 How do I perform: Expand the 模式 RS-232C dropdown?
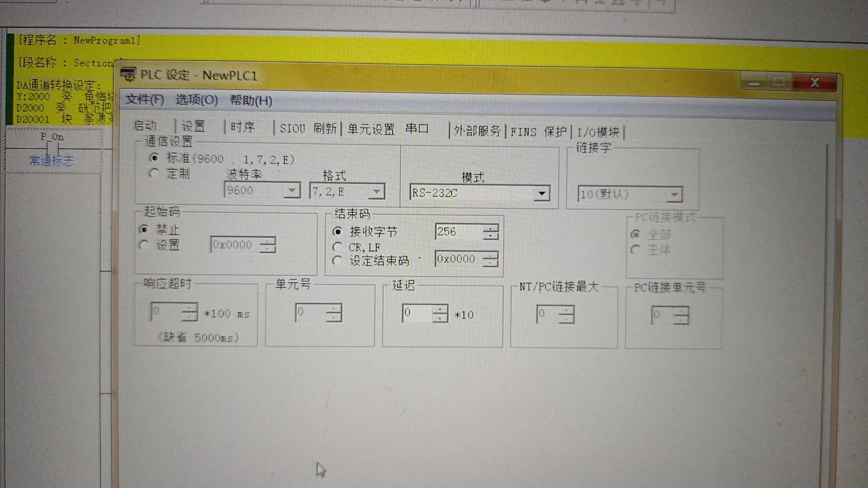click(541, 194)
